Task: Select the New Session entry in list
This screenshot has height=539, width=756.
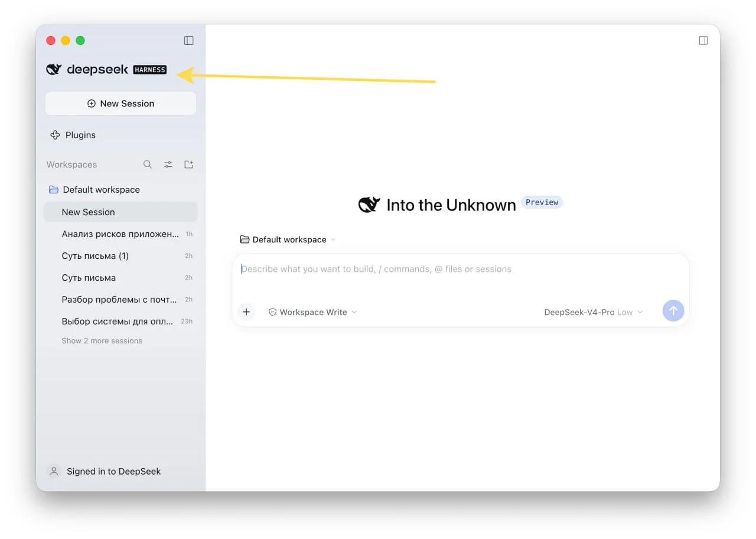Action: [x=120, y=212]
